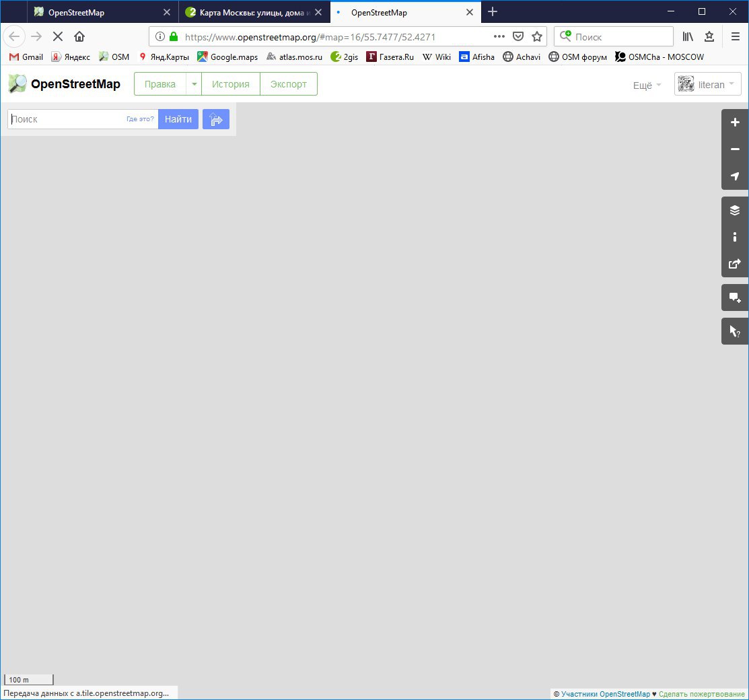Stop loading the page
The height and width of the screenshot is (700, 749).
coord(58,36)
